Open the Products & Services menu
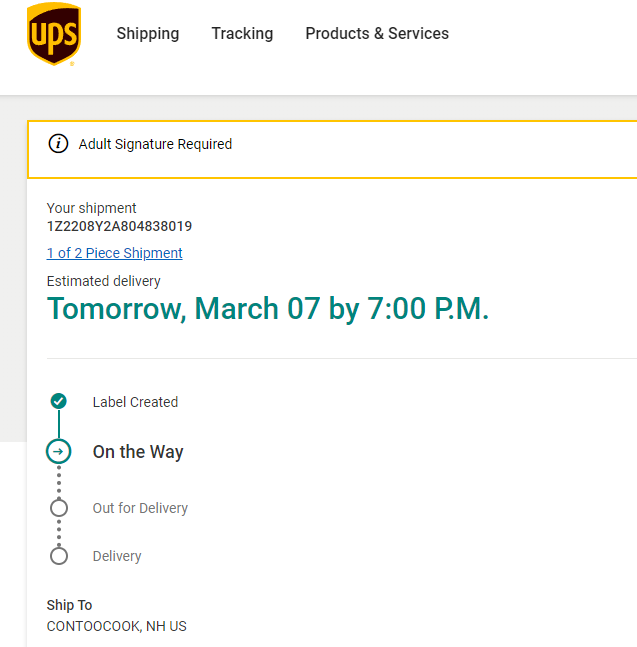This screenshot has height=647, width=637. [377, 34]
